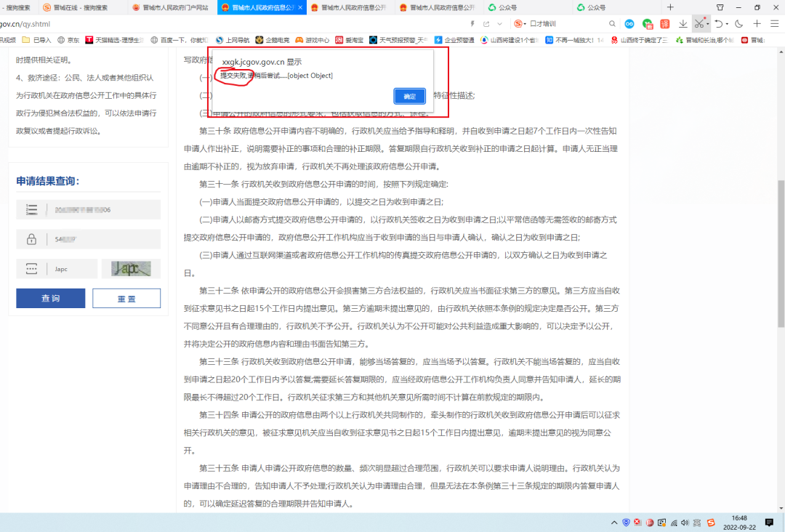Click the tray icon with red X
The width and height of the screenshot is (785, 532).
pos(637,523)
